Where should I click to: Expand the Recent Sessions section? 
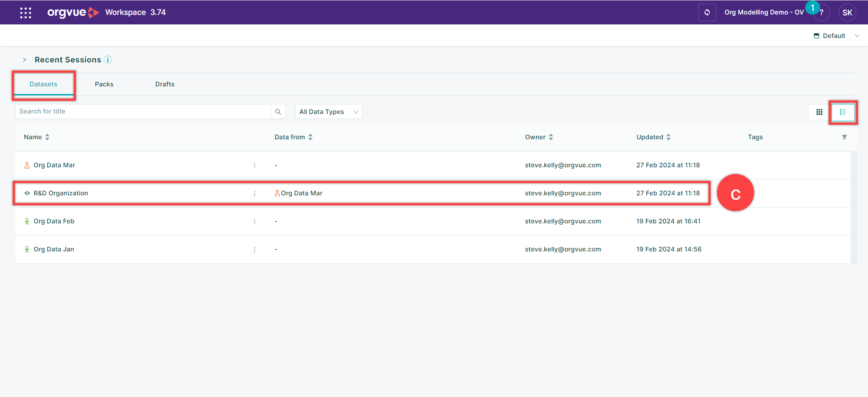click(24, 60)
